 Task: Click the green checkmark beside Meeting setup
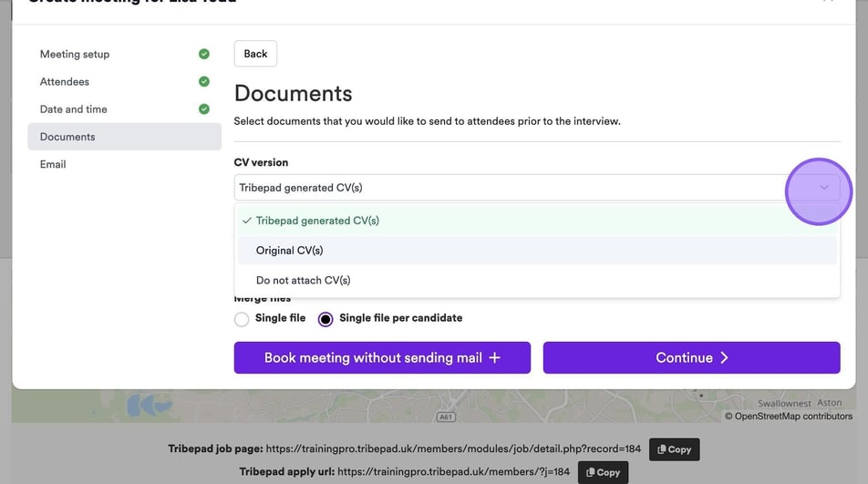204,55
